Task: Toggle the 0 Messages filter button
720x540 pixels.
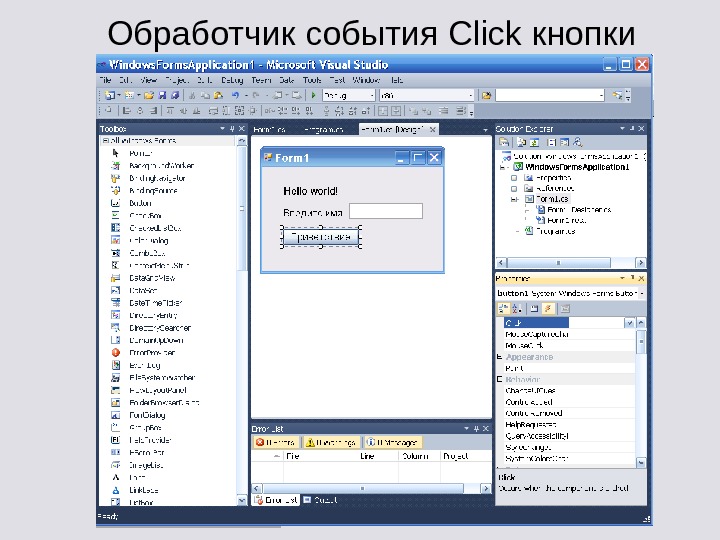Action: pos(393,442)
